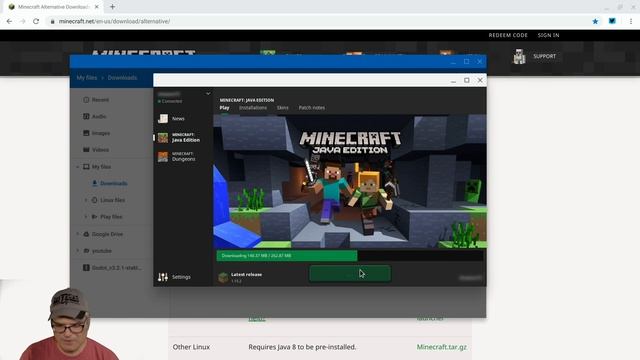Viewport: 640px width, 360px height.
Task: Click the download progress bar
Action: click(349, 256)
